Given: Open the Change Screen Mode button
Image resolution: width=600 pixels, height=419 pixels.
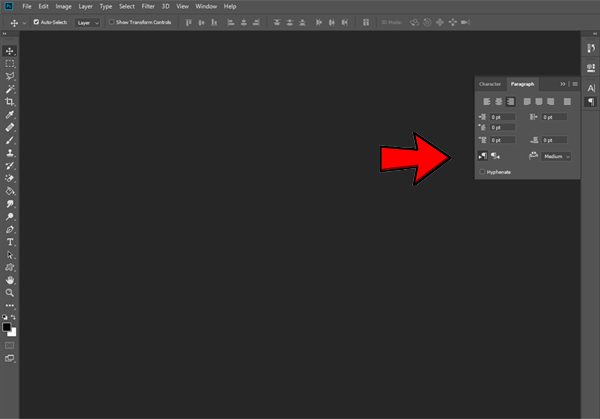Looking at the screenshot, I should [x=10, y=358].
